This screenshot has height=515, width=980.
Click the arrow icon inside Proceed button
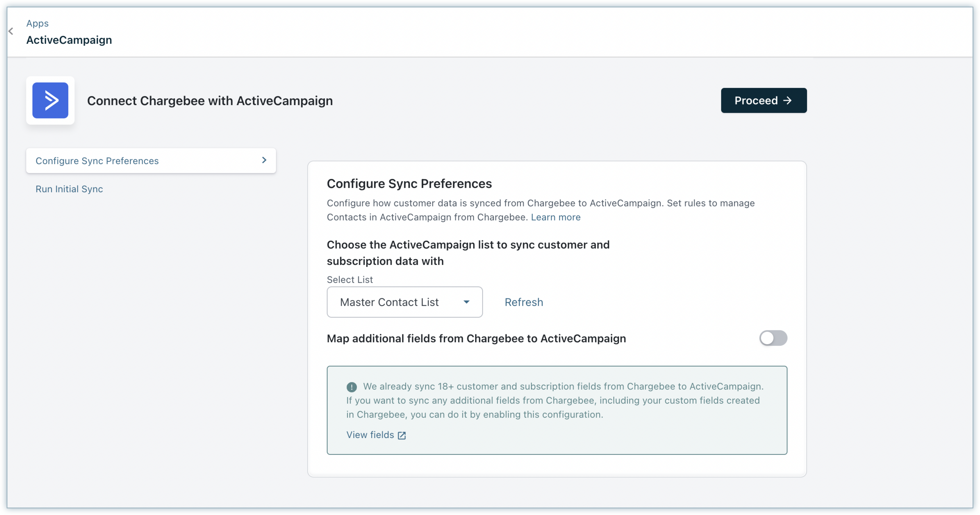tap(788, 100)
